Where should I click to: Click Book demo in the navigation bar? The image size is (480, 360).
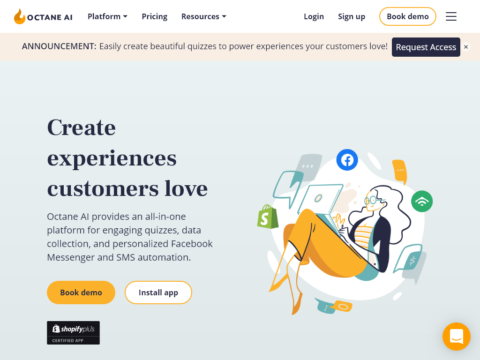pos(407,16)
